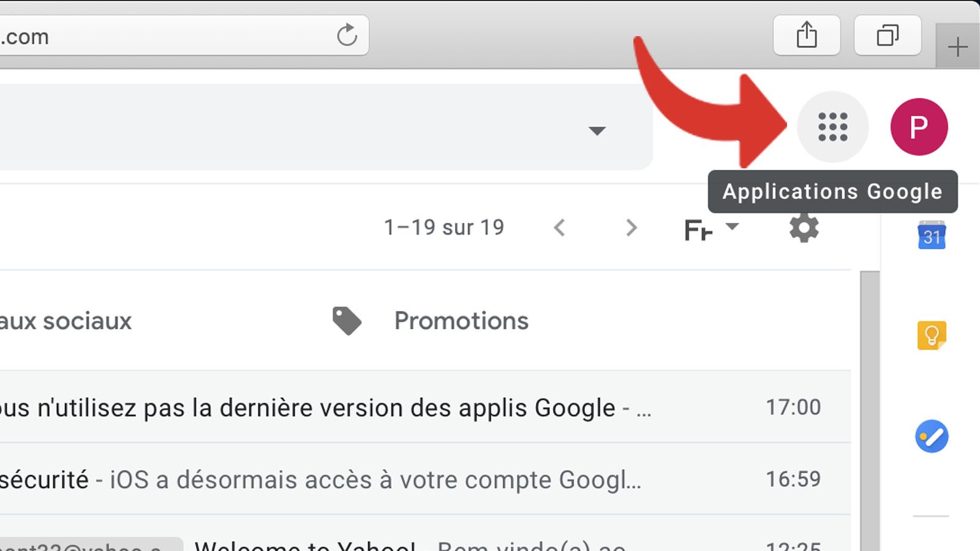980x551 pixels.
Task: Open the Google apps launcher grid
Action: click(833, 127)
